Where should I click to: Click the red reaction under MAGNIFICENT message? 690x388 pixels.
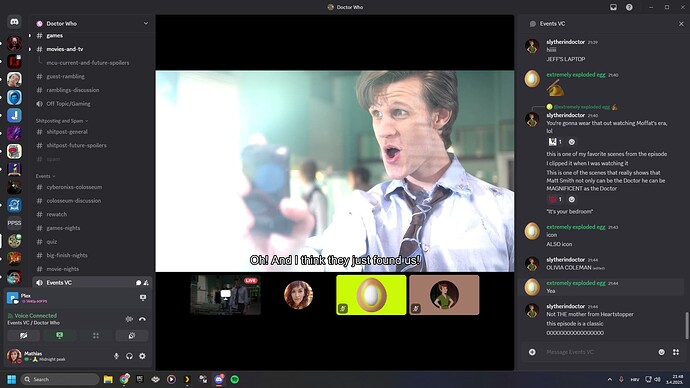pyautogui.click(x=555, y=200)
